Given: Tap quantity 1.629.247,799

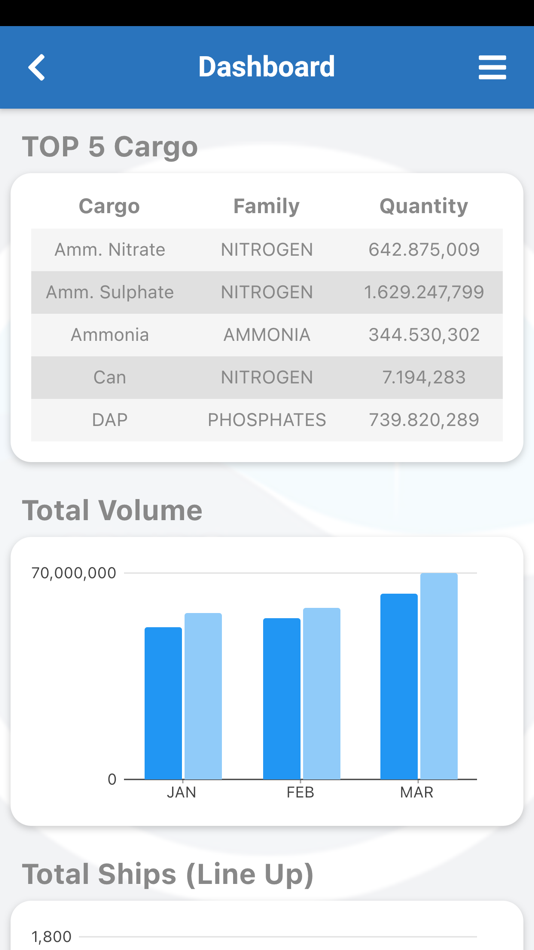Looking at the screenshot, I should 424,292.
